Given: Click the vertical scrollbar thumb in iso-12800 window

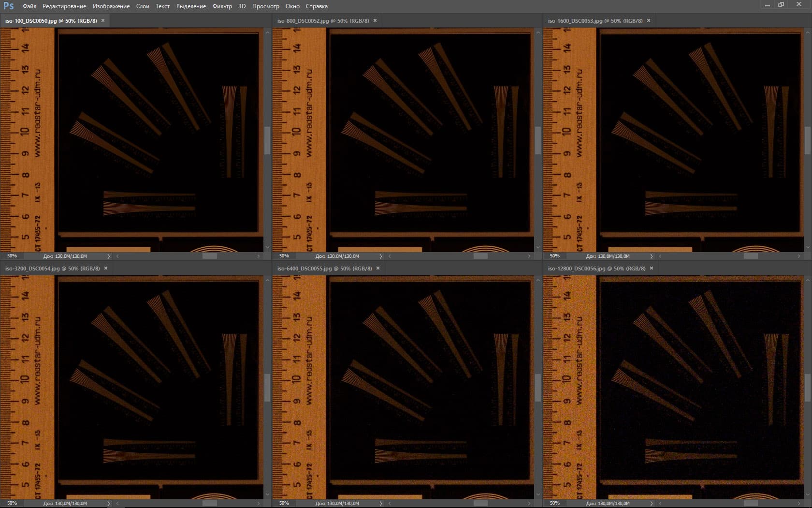Looking at the screenshot, I should click(x=808, y=388).
